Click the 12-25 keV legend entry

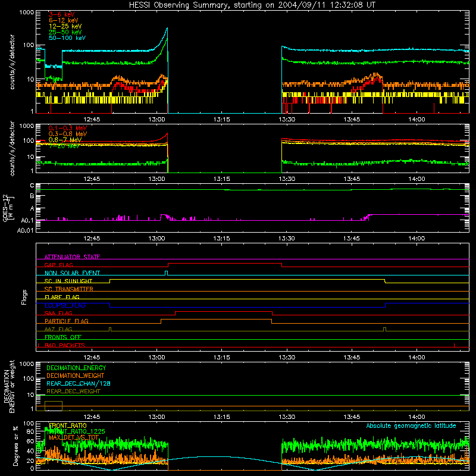point(65,26)
